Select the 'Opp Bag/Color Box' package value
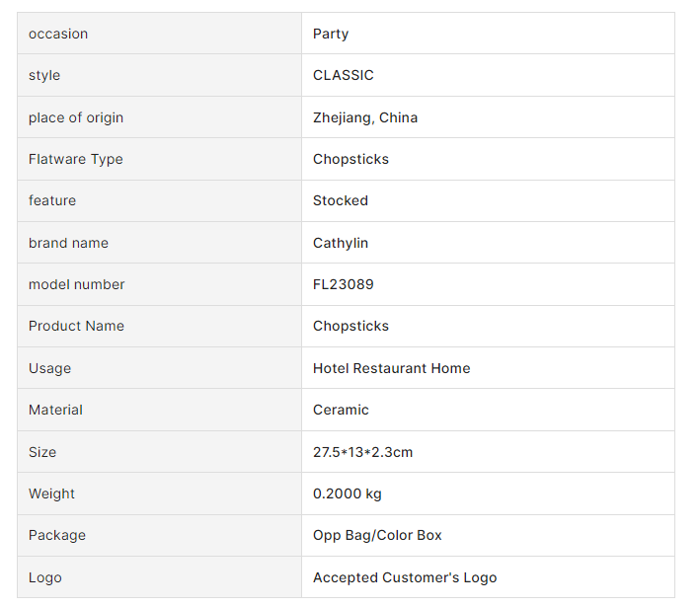 (377, 535)
